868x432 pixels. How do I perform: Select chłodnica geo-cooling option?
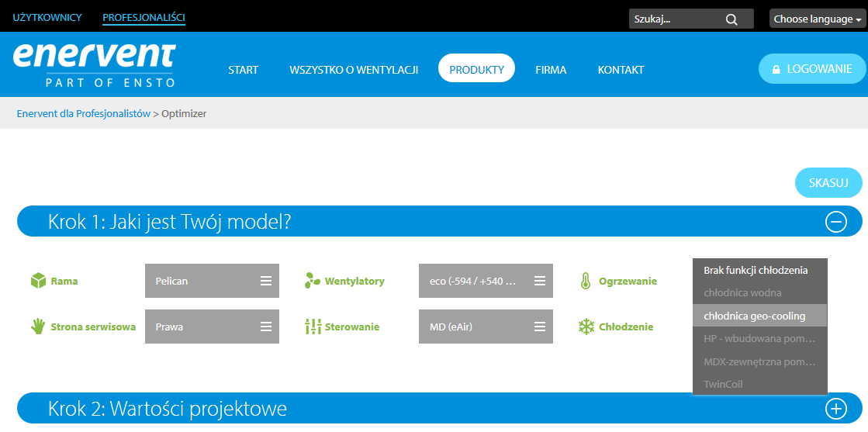(x=759, y=316)
